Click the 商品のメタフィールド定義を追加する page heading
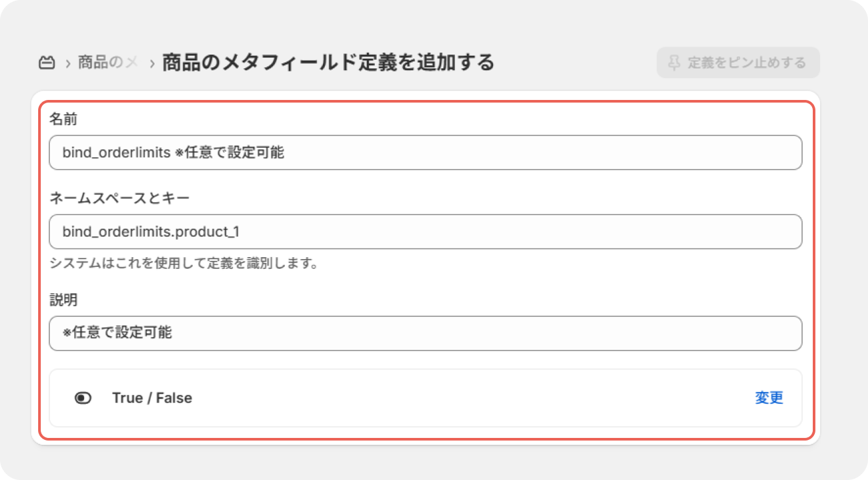Screen dimensions: 868x480 point(328,62)
